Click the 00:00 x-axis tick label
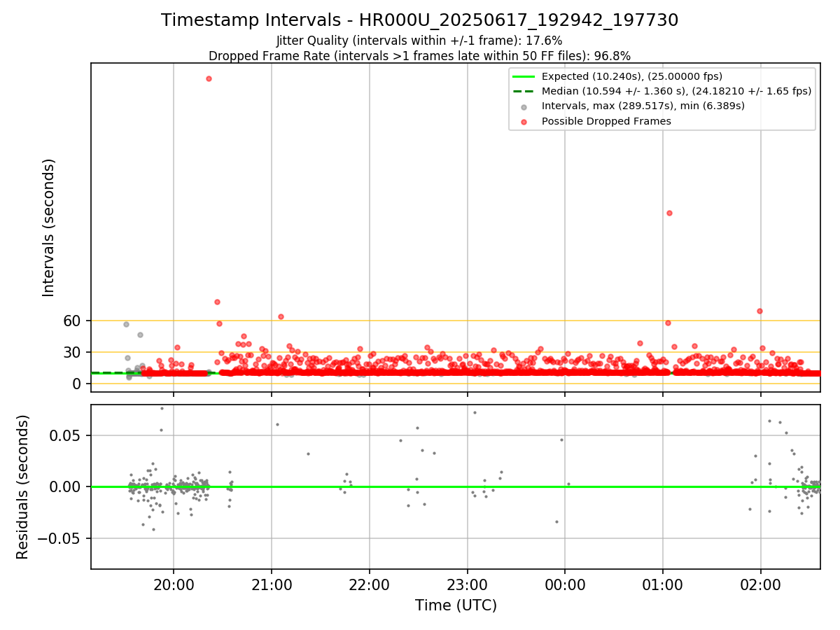Screen dimensions: 840x630 [x=565, y=584]
